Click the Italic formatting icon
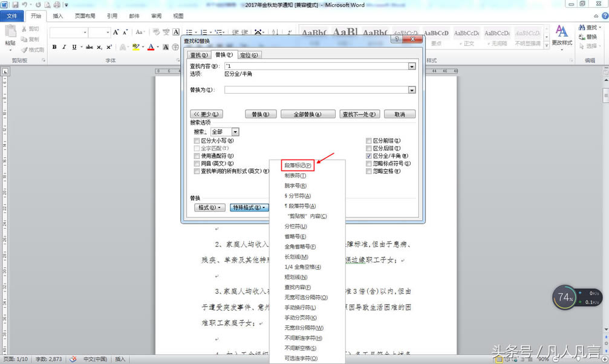609x364 pixels. (64, 47)
